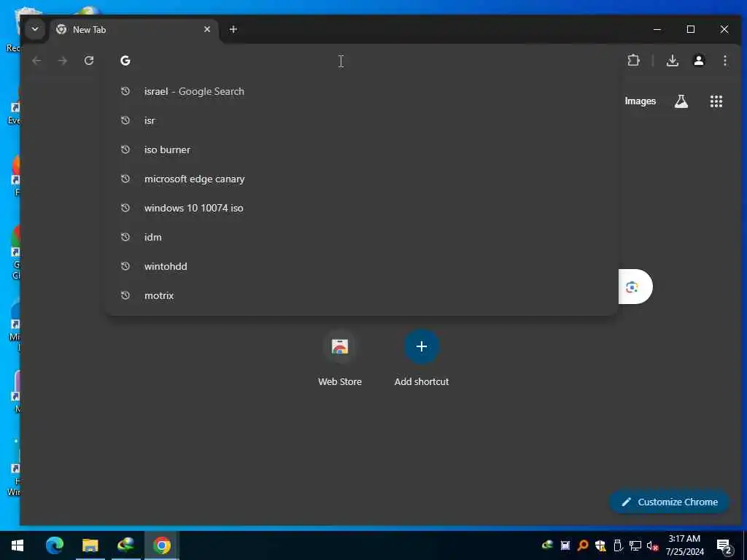The width and height of the screenshot is (747, 560).
Task: Click Google Lens search by image icon
Action: coord(632,287)
